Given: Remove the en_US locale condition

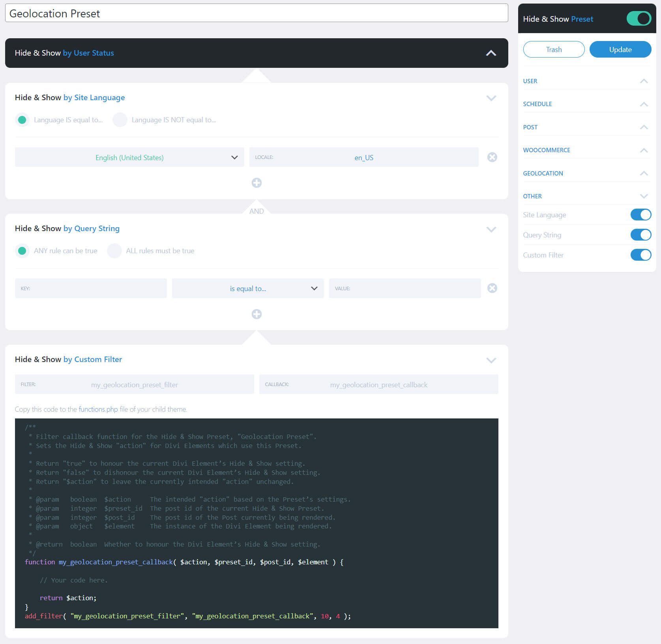Looking at the screenshot, I should coord(492,157).
